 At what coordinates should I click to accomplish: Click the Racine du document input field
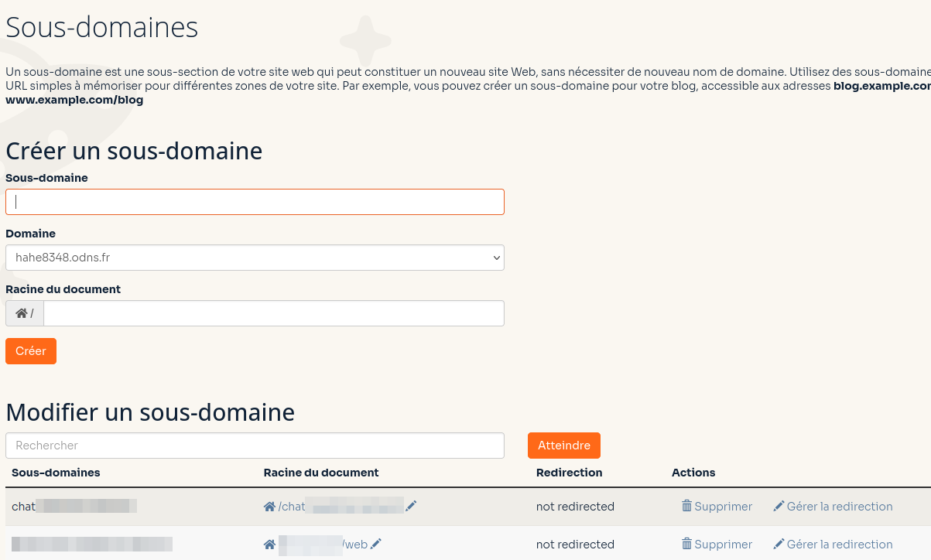pos(273,312)
